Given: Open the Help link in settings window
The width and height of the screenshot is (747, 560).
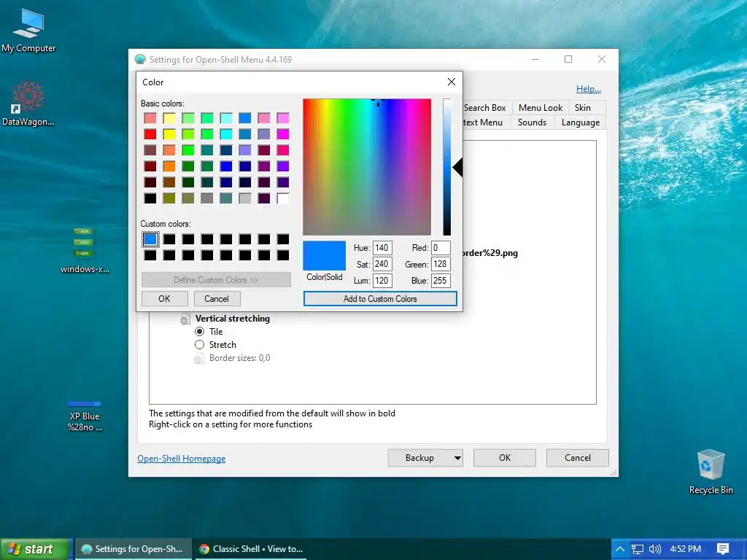Looking at the screenshot, I should click(x=589, y=89).
